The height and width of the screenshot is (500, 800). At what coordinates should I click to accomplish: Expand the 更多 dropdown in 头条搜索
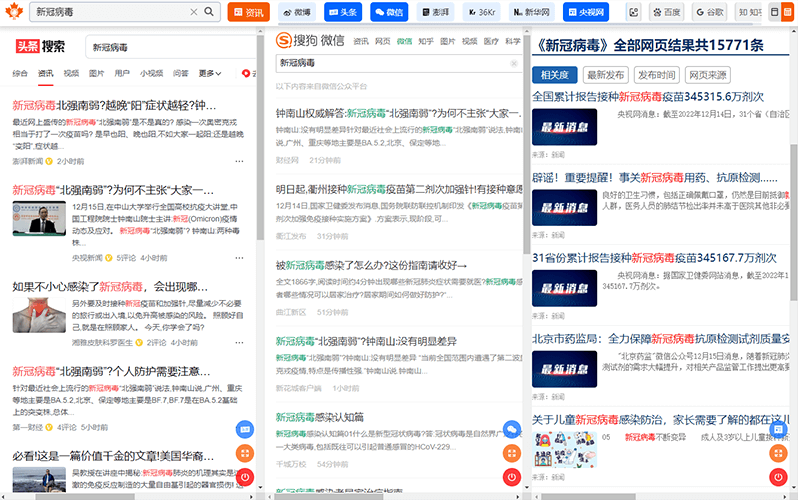pyautogui.click(x=210, y=73)
